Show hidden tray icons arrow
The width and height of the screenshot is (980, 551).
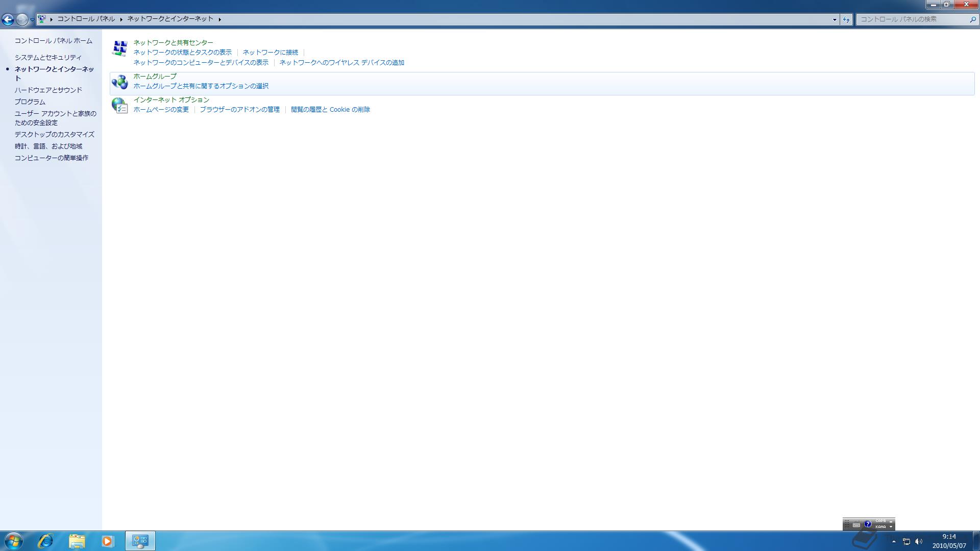pyautogui.click(x=894, y=541)
